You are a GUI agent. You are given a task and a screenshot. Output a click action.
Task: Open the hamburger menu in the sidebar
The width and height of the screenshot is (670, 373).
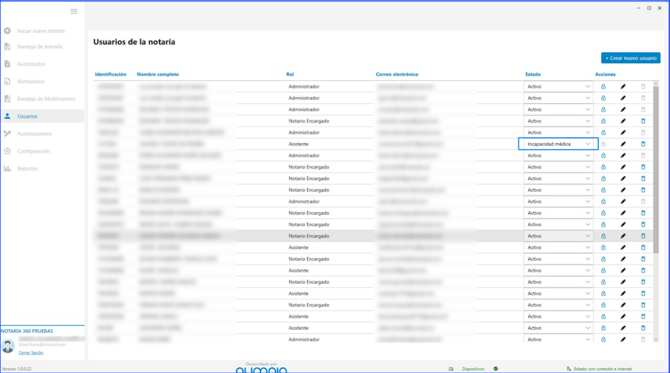click(x=74, y=12)
